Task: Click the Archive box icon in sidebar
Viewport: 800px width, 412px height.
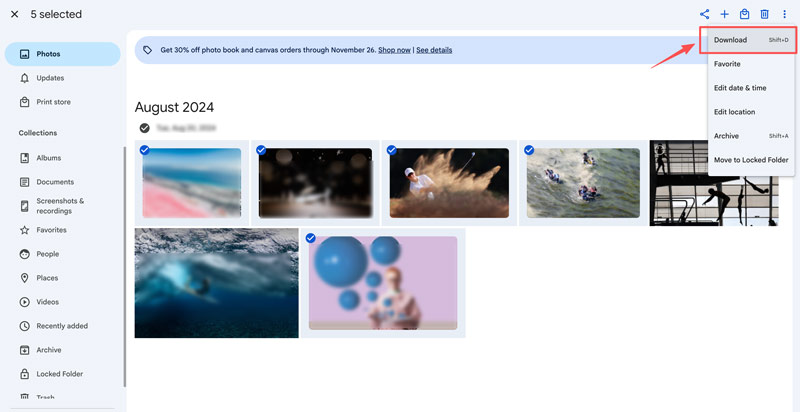Action: tap(24, 350)
